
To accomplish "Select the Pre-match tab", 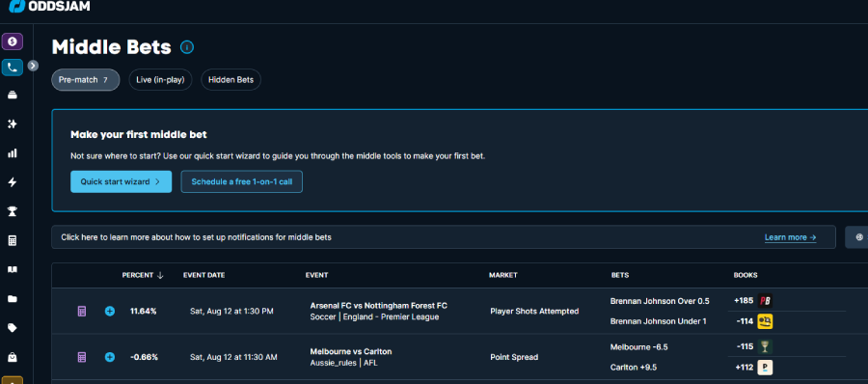I will tap(86, 80).
